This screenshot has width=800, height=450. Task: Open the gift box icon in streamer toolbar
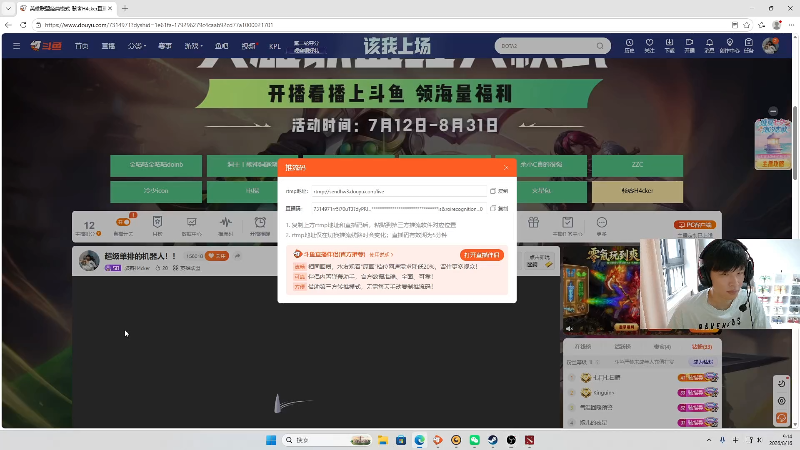pyautogui.click(x=533, y=222)
